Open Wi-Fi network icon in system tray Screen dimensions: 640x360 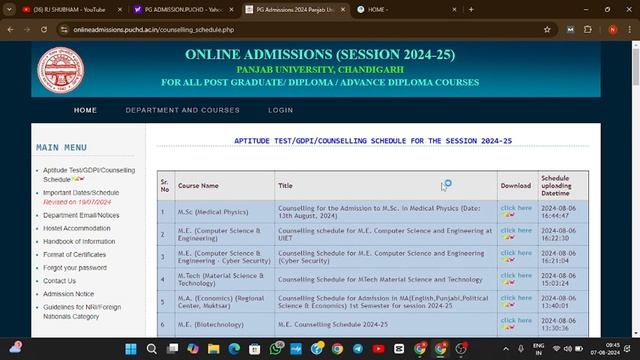556,349
